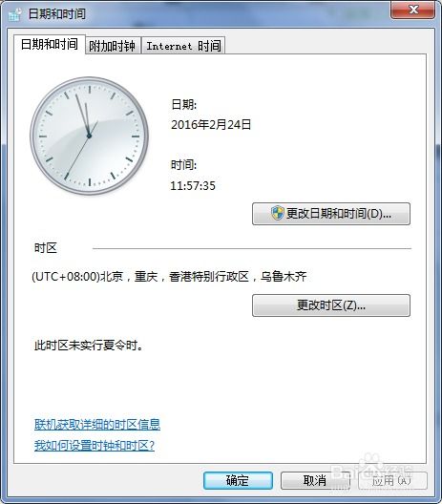Confirm with the 确定 button
The height and width of the screenshot is (504, 442).
coord(238,480)
